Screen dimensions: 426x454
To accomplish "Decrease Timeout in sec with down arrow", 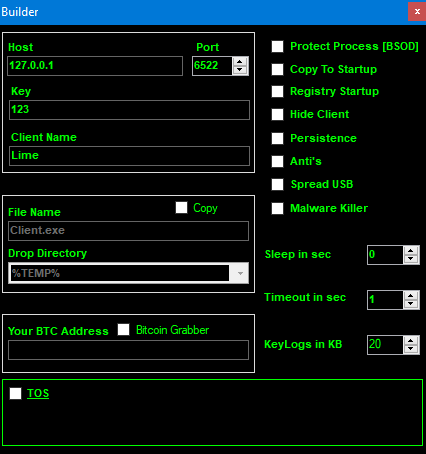I will [x=411, y=304].
